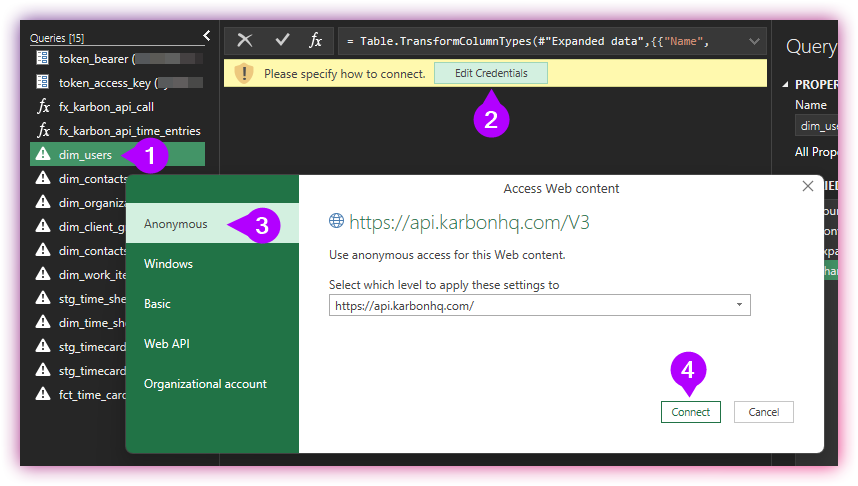
Task: Select the dim_users query
Action: (118, 154)
